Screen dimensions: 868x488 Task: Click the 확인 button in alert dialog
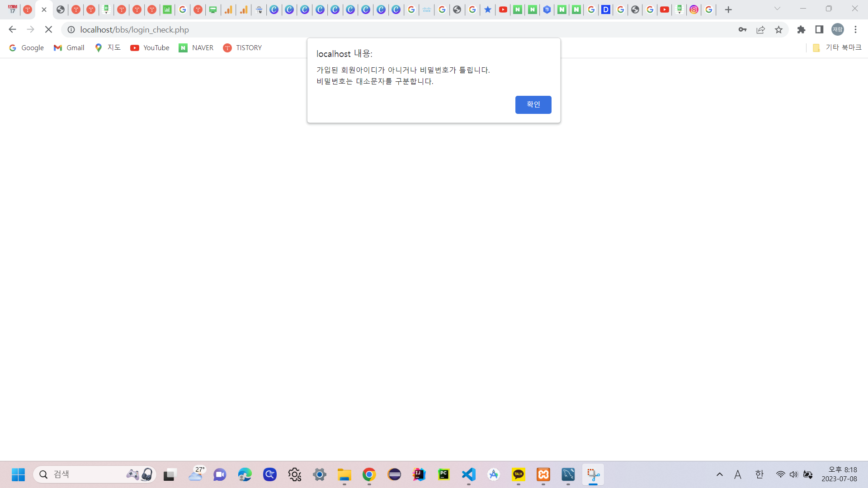click(x=533, y=104)
